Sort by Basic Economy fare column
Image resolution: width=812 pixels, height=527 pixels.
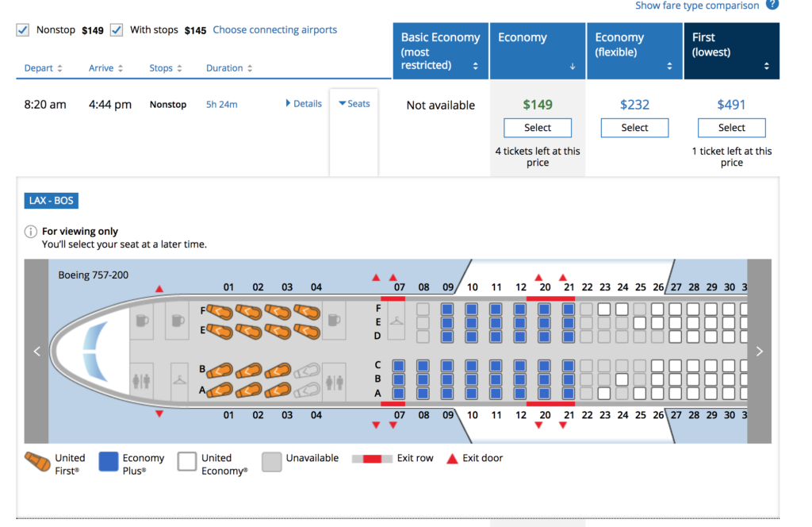(x=441, y=52)
